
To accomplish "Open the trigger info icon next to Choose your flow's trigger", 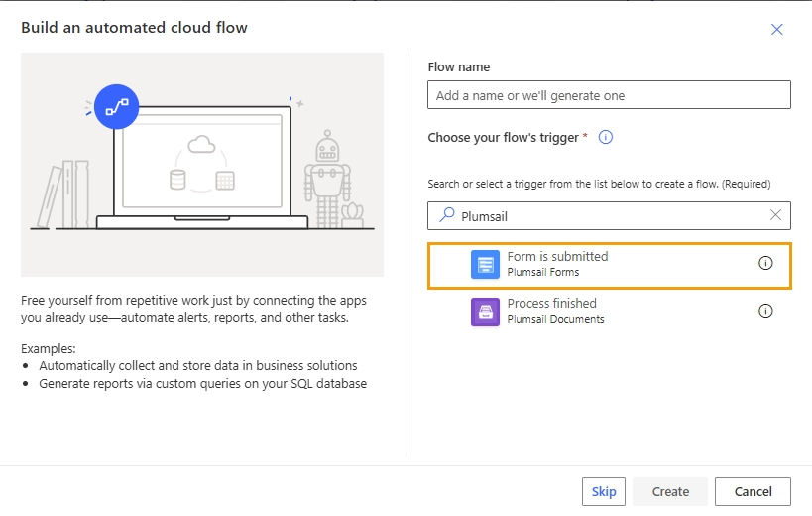I will 606,137.
